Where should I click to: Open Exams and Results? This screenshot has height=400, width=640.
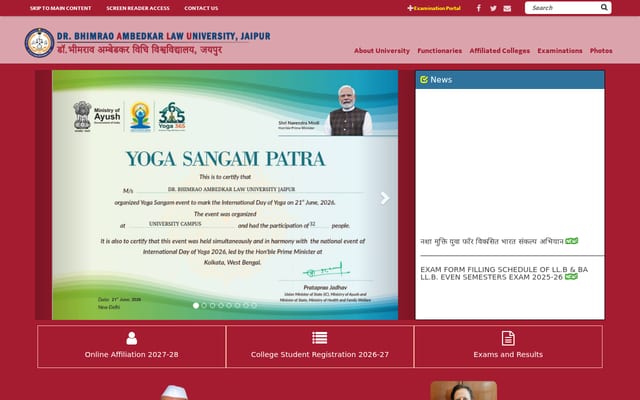click(508, 355)
